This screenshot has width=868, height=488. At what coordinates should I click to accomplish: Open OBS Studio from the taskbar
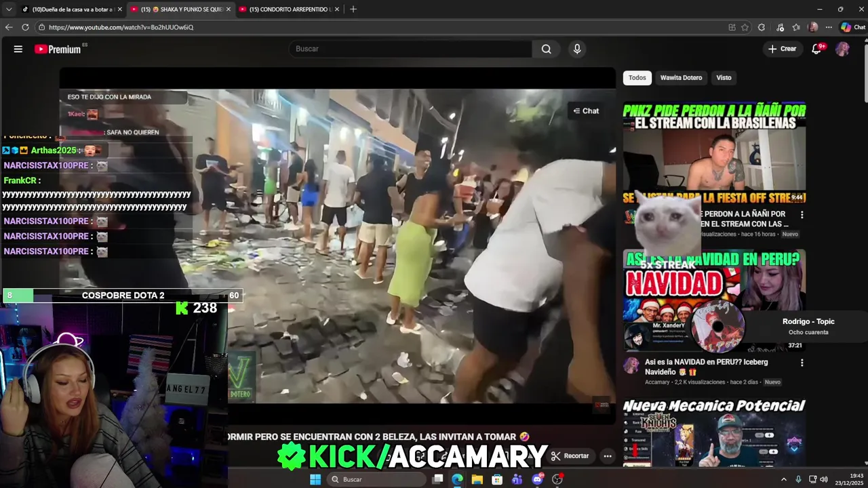point(557,479)
